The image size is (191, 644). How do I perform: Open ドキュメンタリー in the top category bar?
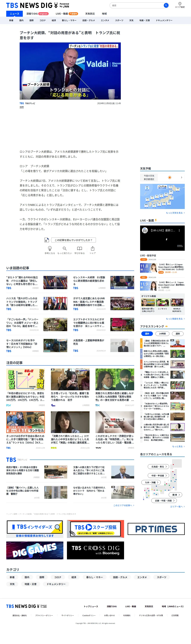[164, 21]
